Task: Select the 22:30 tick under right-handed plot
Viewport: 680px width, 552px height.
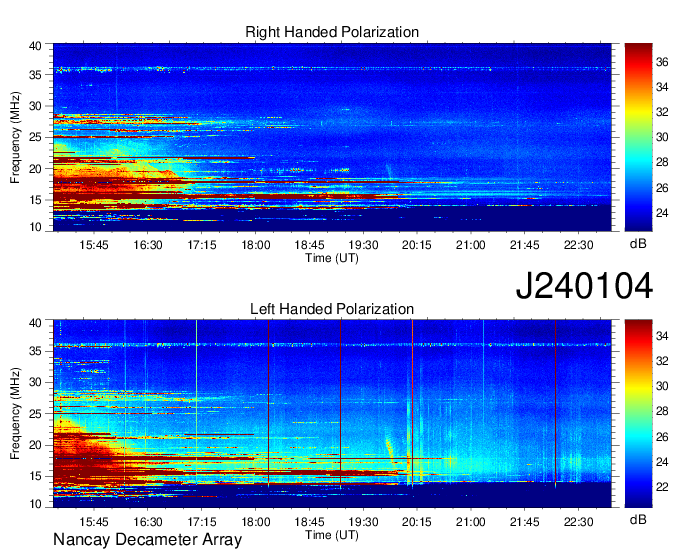Action: click(x=578, y=245)
